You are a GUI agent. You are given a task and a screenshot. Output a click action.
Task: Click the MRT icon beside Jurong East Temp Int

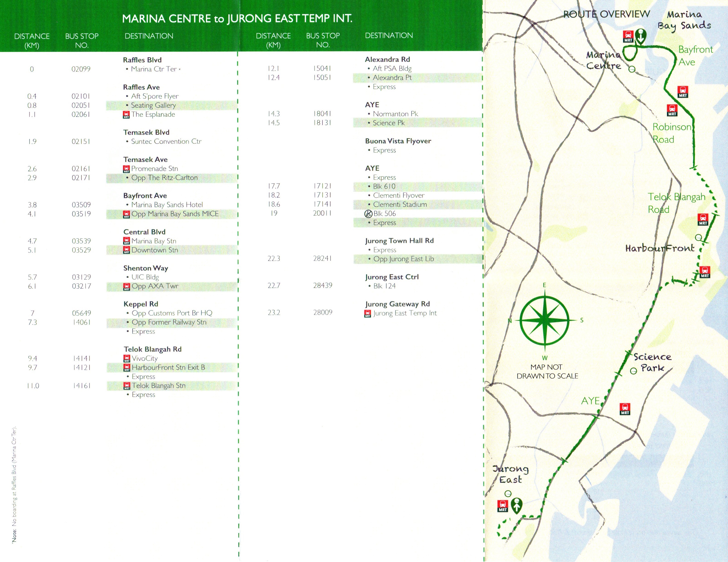(x=367, y=314)
